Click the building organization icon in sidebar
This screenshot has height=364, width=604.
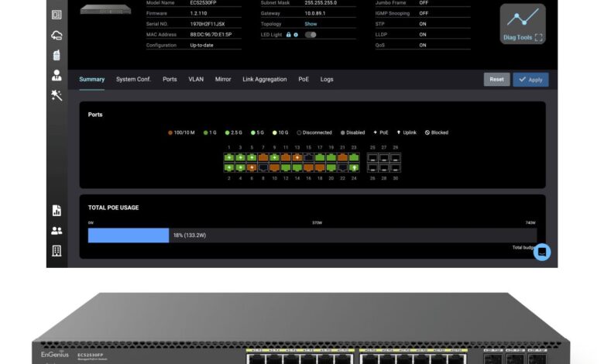pyautogui.click(x=57, y=251)
